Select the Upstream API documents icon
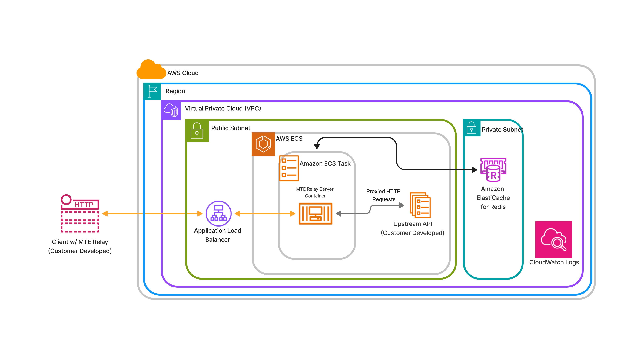Image resolution: width=644 pixels, height=348 pixels. point(420,205)
